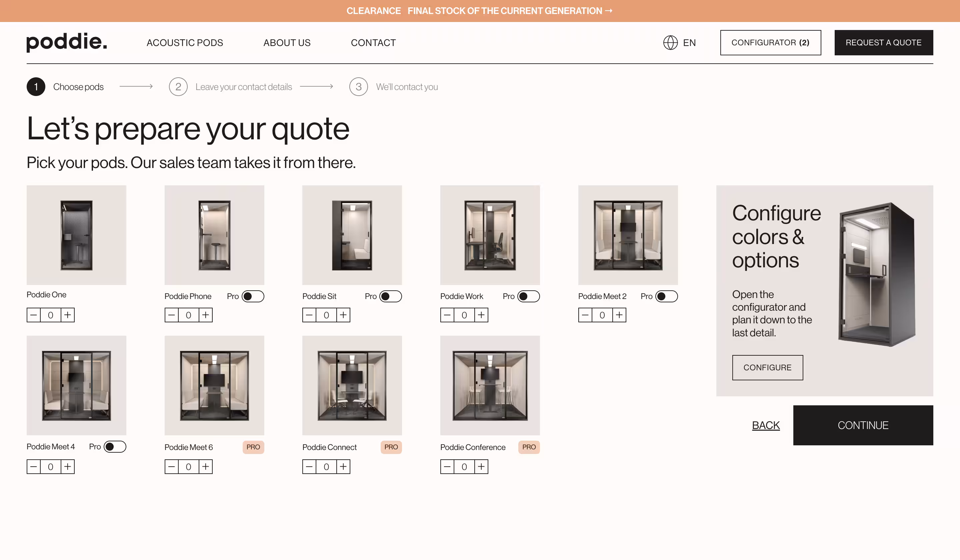Click the poddie logo
The image size is (960, 560).
[x=67, y=42]
